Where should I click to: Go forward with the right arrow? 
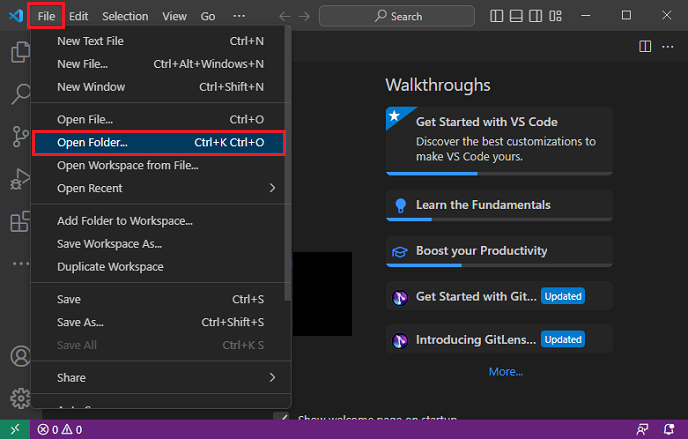[x=304, y=17]
